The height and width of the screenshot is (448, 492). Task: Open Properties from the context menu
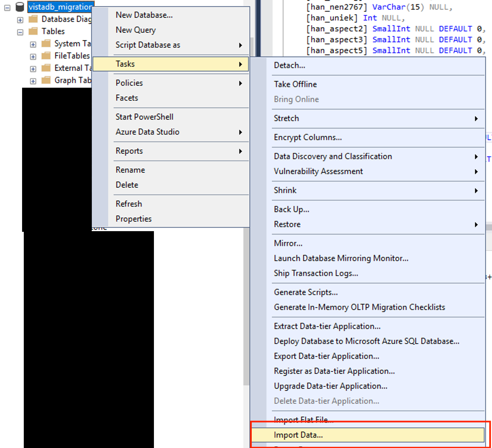(x=133, y=219)
